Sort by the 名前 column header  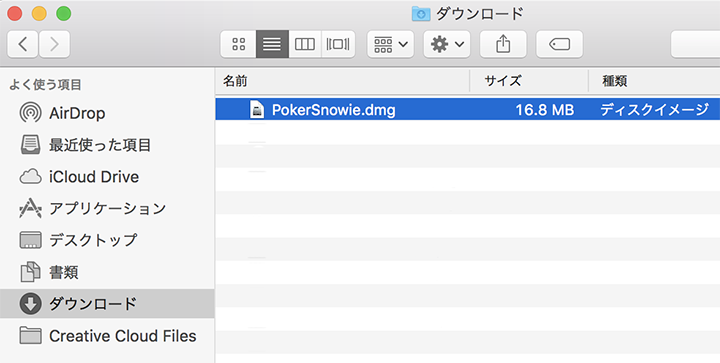pyautogui.click(x=342, y=81)
